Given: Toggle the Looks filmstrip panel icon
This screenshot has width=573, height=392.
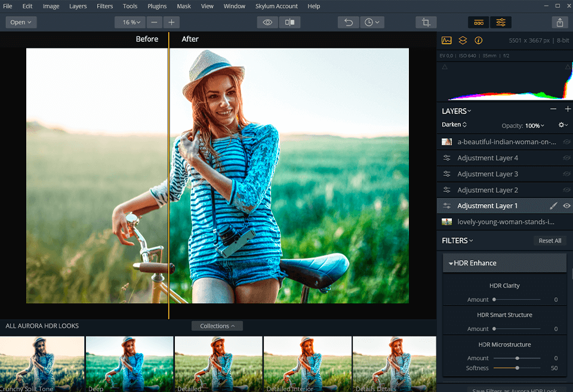Looking at the screenshot, I should (478, 22).
